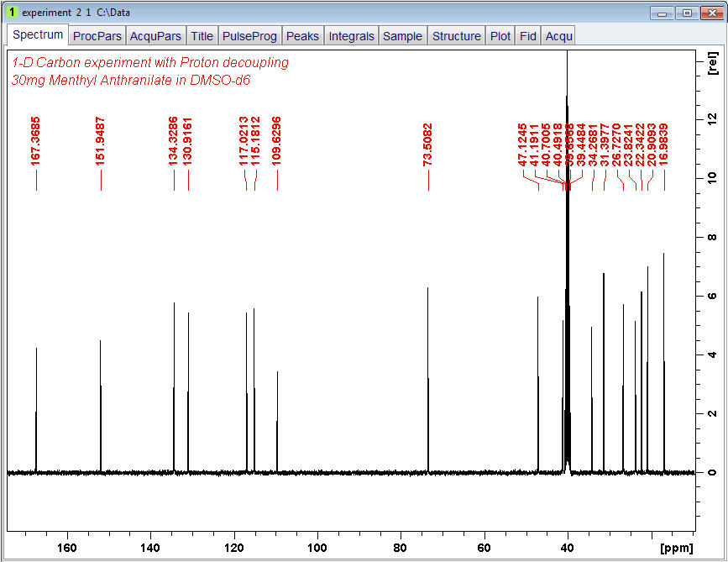
Task: Click the 130.9161 peak label
Action: (187, 141)
